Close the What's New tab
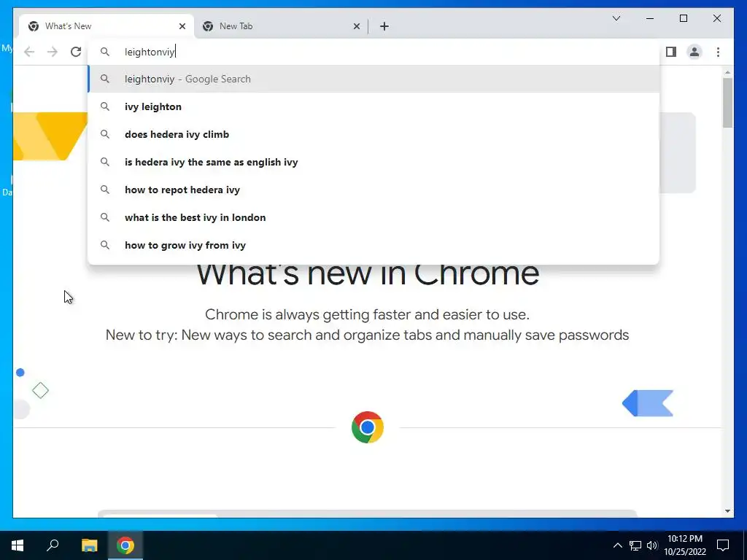The height and width of the screenshot is (560, 747). 182,27
